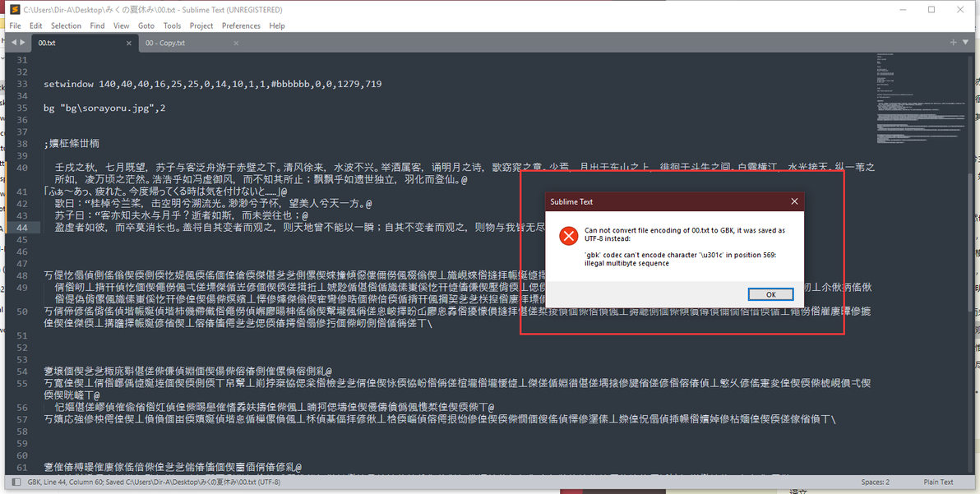Add a new tab with plus icon

pyautogui.click(x=953, y=43)
